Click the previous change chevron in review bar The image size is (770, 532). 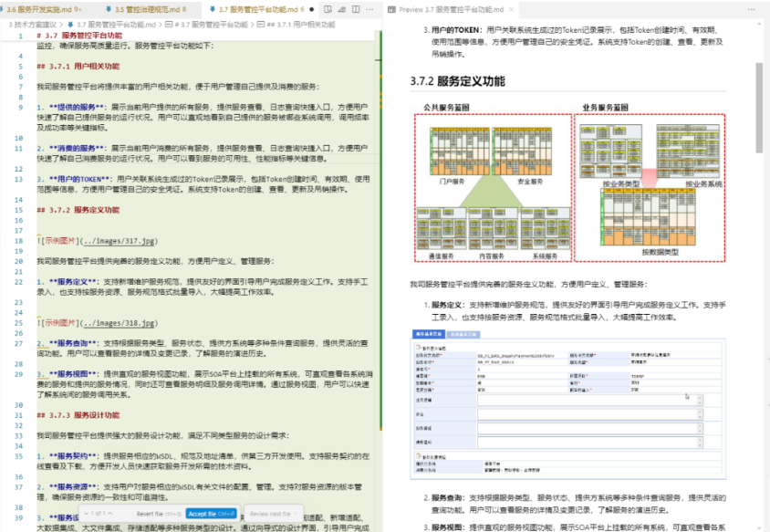pyautogui.click(x=110, y=514)
